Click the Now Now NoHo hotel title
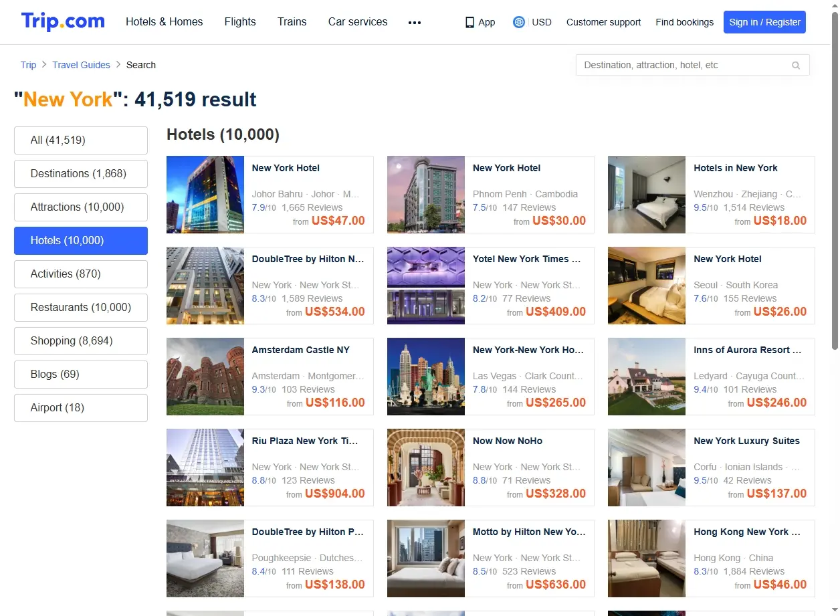840x616 pixels. (508, 441)
